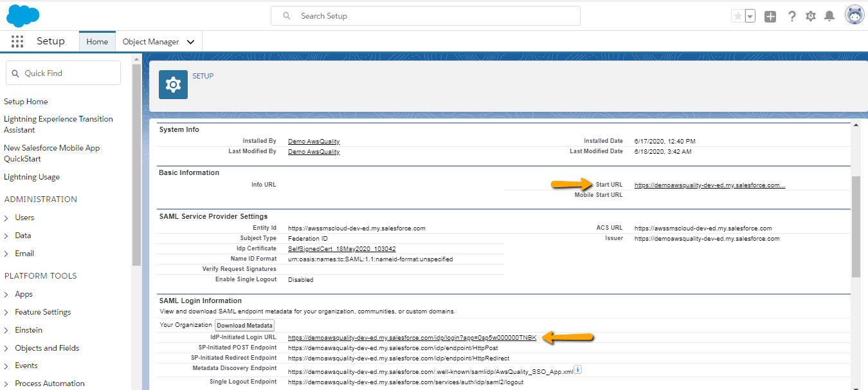Switch to the Home tab
The image size is (868, 390).
(97, 42)
